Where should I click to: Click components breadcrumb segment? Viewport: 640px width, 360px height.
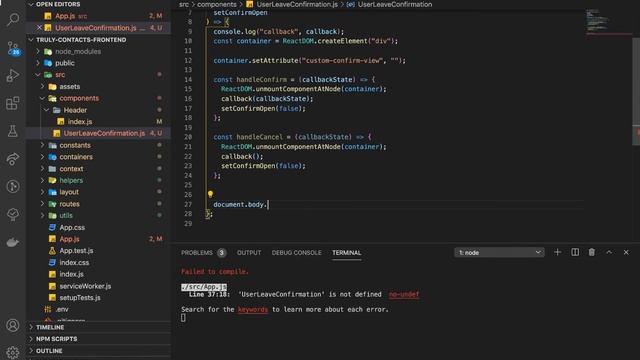coord(217,4)
